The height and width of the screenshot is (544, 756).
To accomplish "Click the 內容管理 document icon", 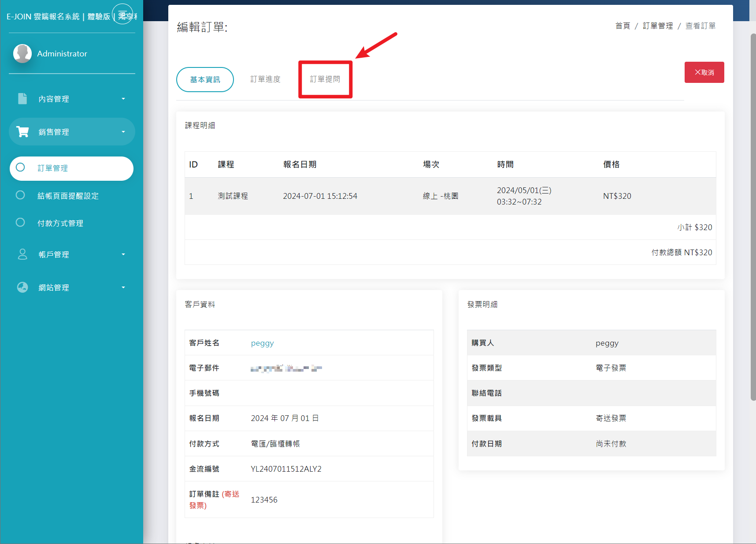I will 22,99.
